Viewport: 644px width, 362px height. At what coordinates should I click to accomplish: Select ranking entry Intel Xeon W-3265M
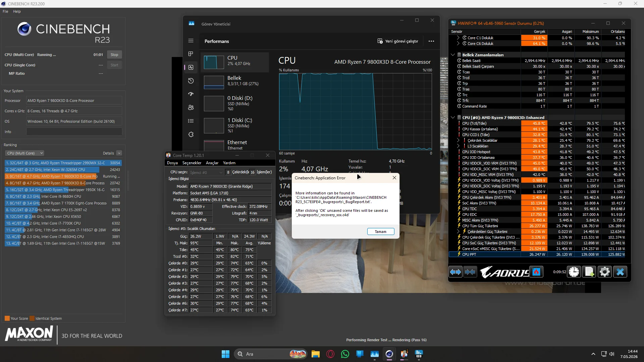pyautogui.click(x=63, y=170)
